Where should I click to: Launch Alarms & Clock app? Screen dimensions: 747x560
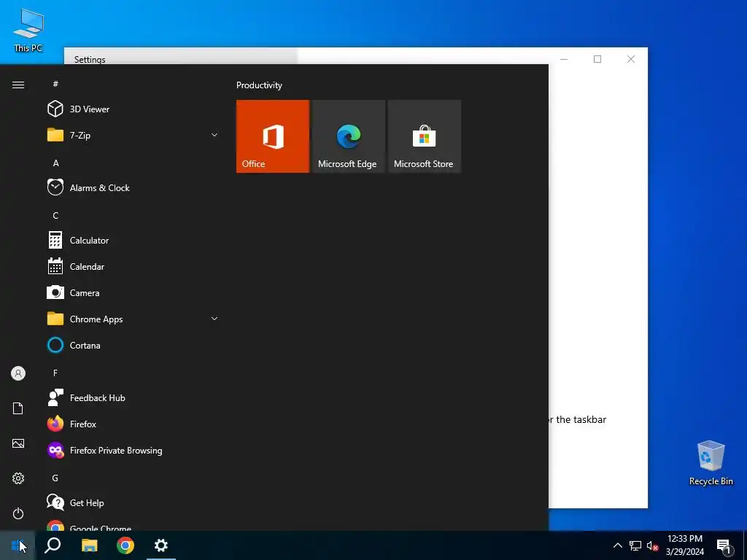pyautogui.click(x=133, y=187)
